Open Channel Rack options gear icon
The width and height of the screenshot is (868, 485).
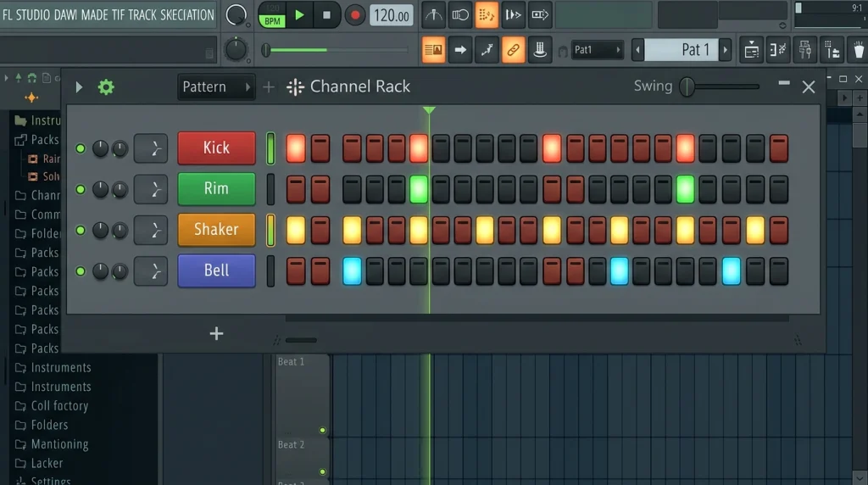106,87
